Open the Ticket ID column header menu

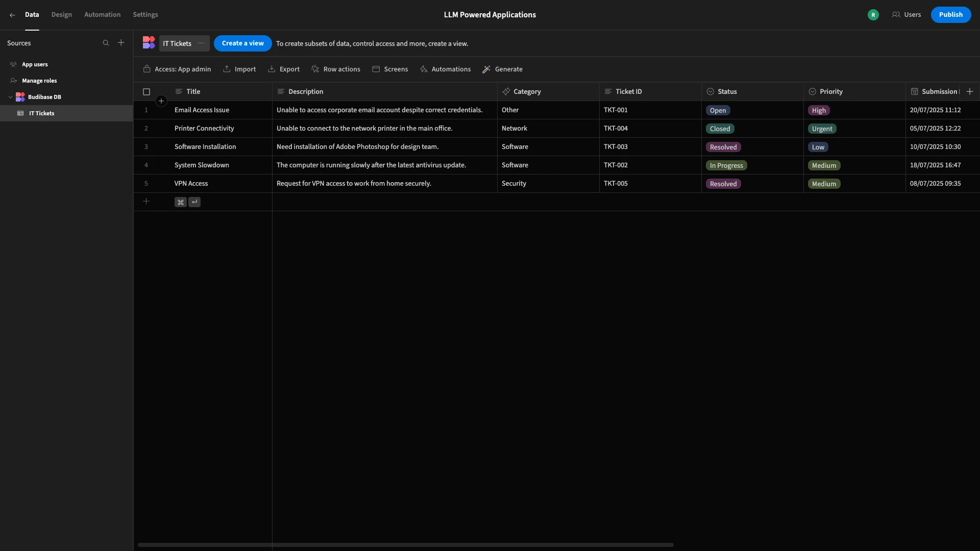[650, 92]
